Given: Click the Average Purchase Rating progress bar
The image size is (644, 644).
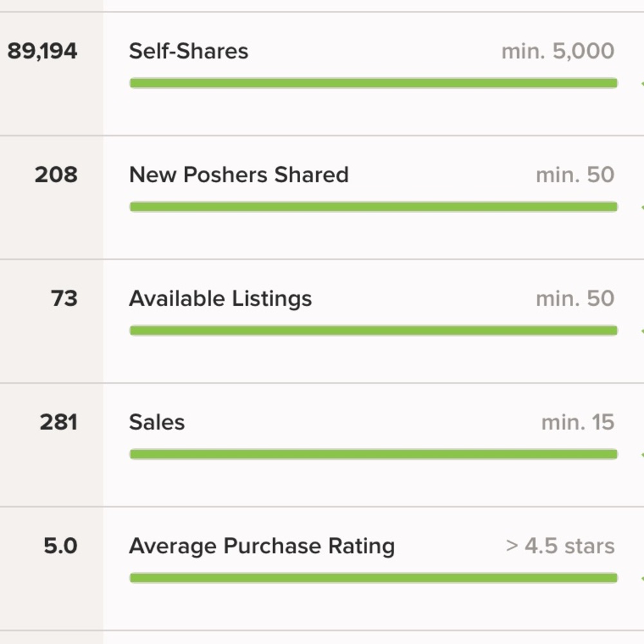Looking at the screenshot, I should coord(374,578).
